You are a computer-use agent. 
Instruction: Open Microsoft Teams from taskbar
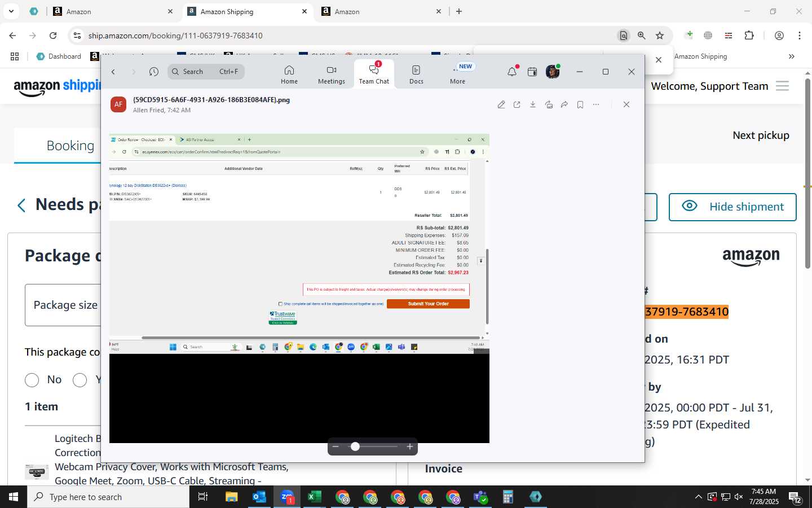(480, 497)
